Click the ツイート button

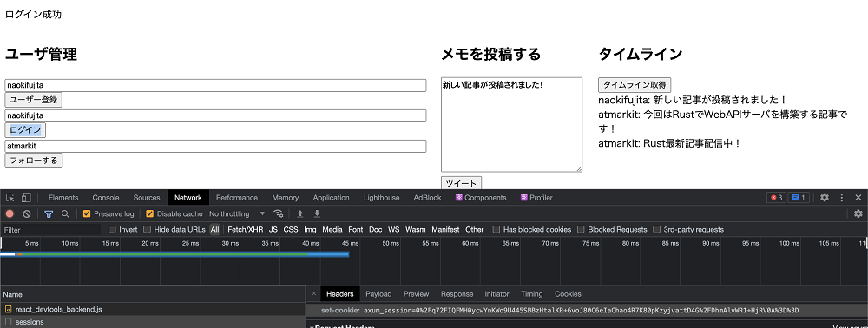pyautogui.click(x=462, y=183)
